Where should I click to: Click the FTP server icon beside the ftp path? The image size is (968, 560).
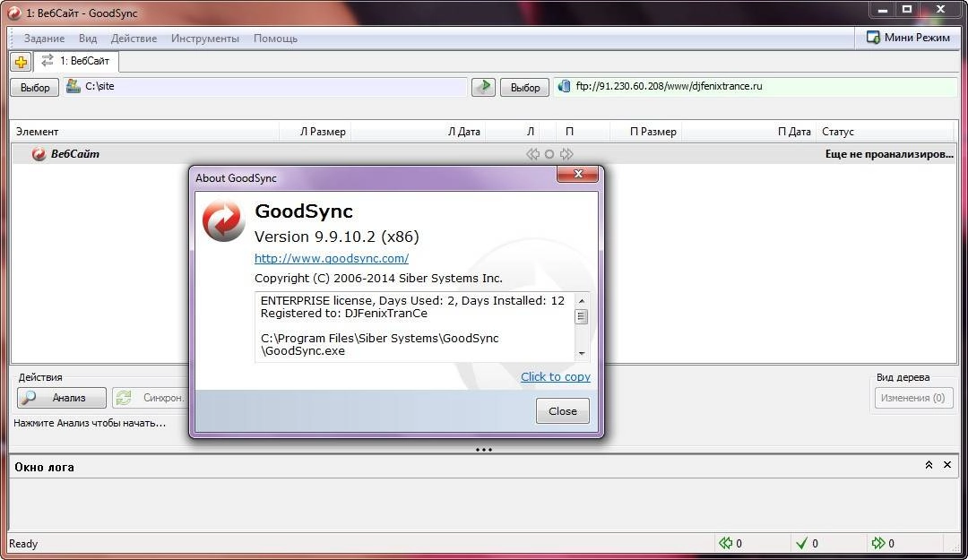click(x=564, y=86)
